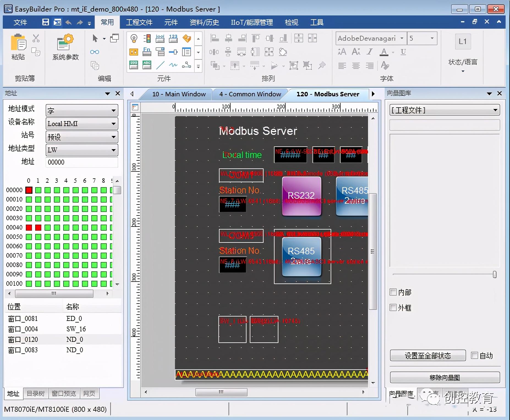Insert a numeric 123 display object
The image size is (510, 420).
[173, 38]
